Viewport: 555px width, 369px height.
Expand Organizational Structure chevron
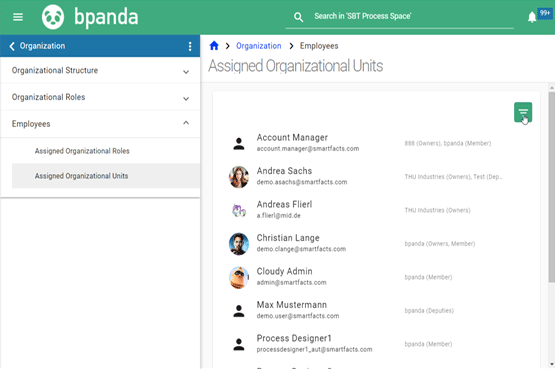(x=186, y=72)
